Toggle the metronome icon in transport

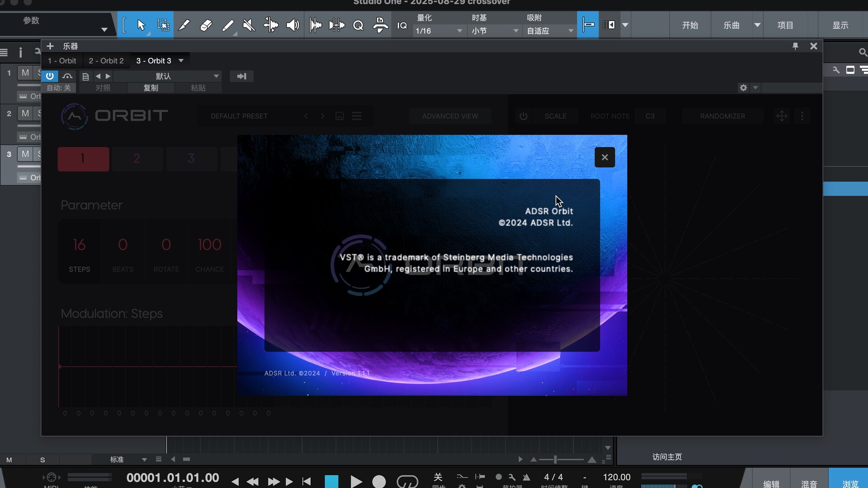(526, 477)
